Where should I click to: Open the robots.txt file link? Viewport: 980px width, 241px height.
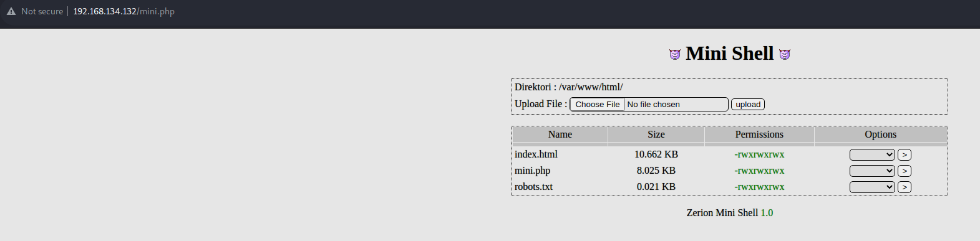pyautogui.click(x=533, y=187)
